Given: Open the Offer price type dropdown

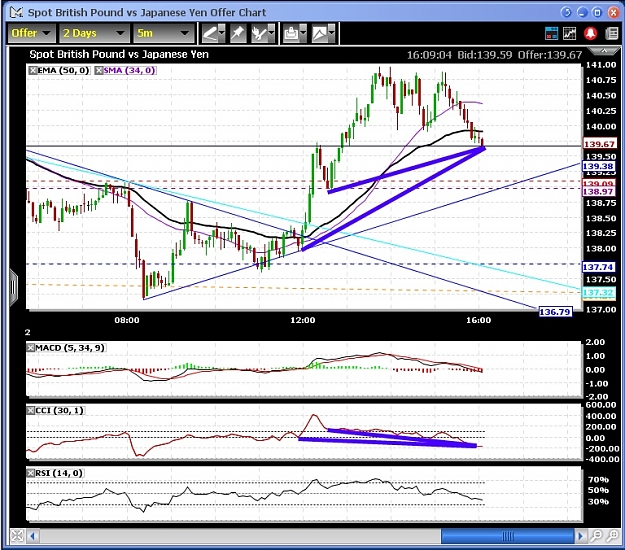Looking at the screenshot, I should (32, 33).
